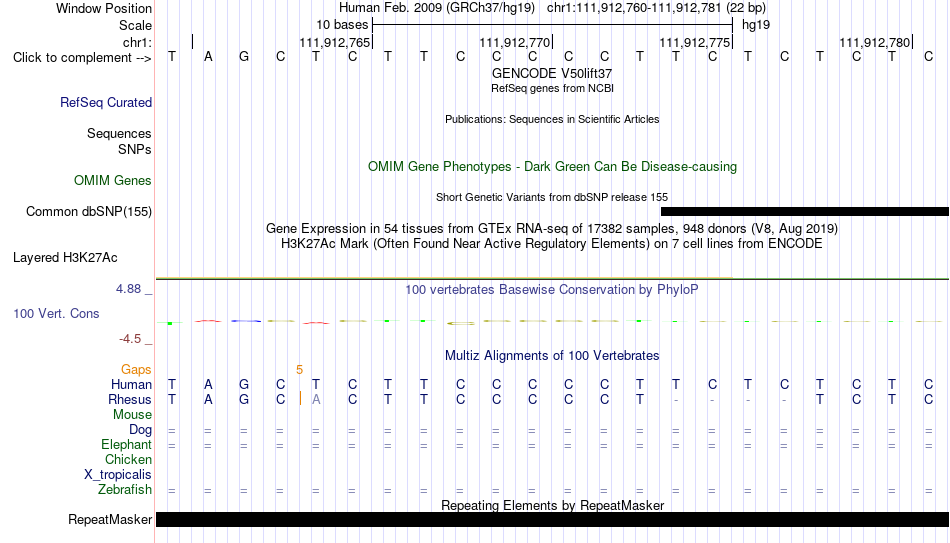
Task: Click the A base in the complement sequence row
Action: click(x=208, y=57)
